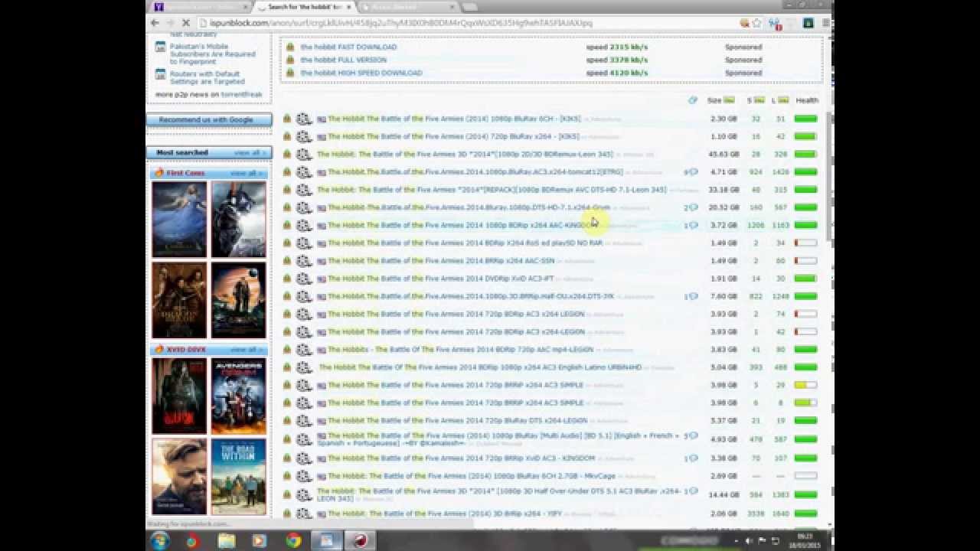
Task: Open Google Chrome from the taskbar
Action: click(x=293, y=541)
